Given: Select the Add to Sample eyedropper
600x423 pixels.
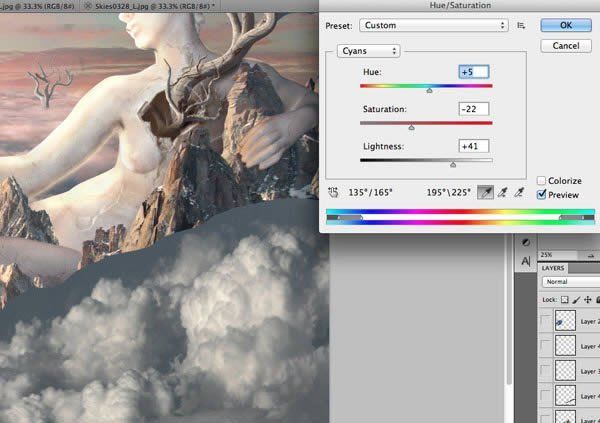Looking at the screenshot, I should [x=502, y=192].
